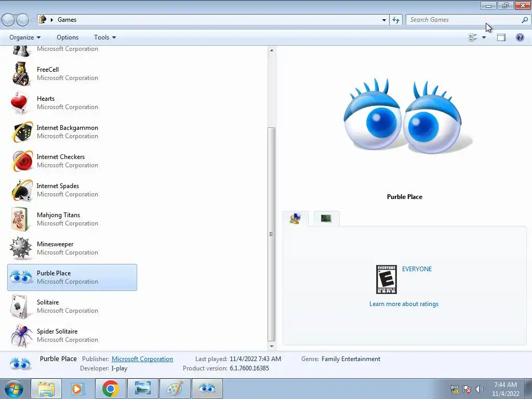The image size is (532, 399).
Task: Click the Back navigation button
Action: click(8, 20)
